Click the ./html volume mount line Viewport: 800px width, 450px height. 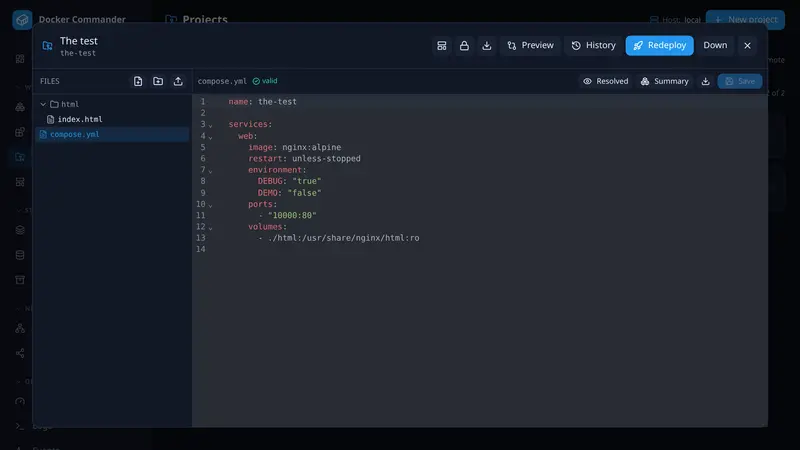[339, 238]
